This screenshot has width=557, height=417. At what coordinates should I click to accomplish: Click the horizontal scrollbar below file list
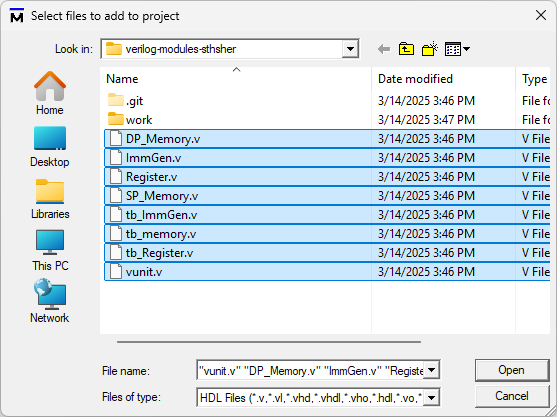point(269,342)
